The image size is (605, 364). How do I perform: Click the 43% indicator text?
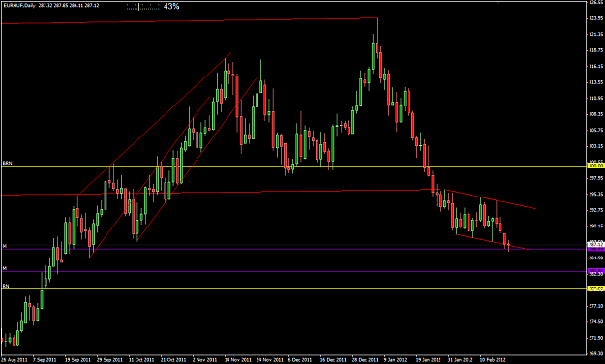pos(171,6)
